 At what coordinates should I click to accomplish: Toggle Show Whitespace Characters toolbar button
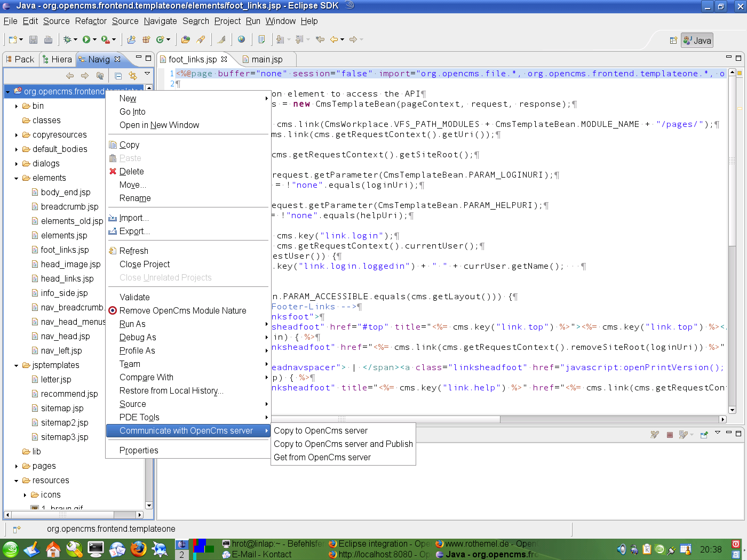click(261, 39)
